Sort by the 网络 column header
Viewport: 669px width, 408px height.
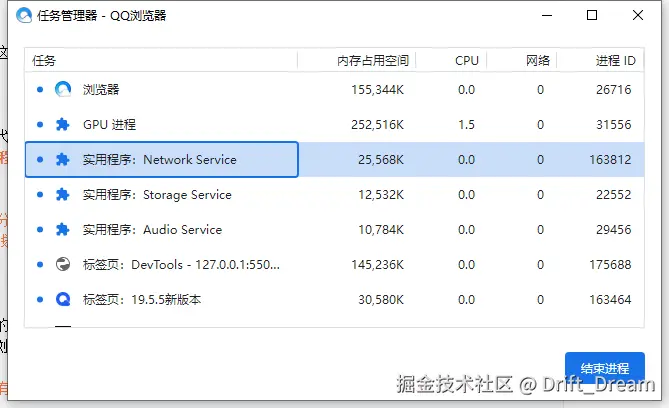537,61
